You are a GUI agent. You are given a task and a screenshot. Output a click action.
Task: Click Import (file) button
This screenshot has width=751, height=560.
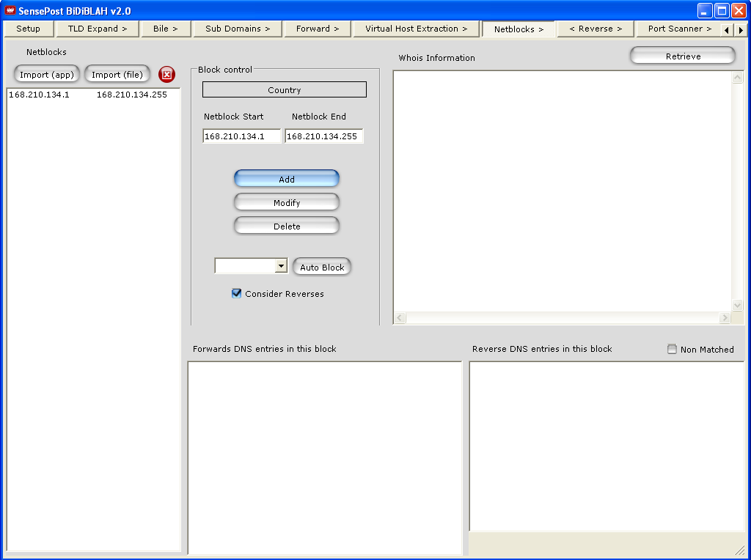pos(117,75)
